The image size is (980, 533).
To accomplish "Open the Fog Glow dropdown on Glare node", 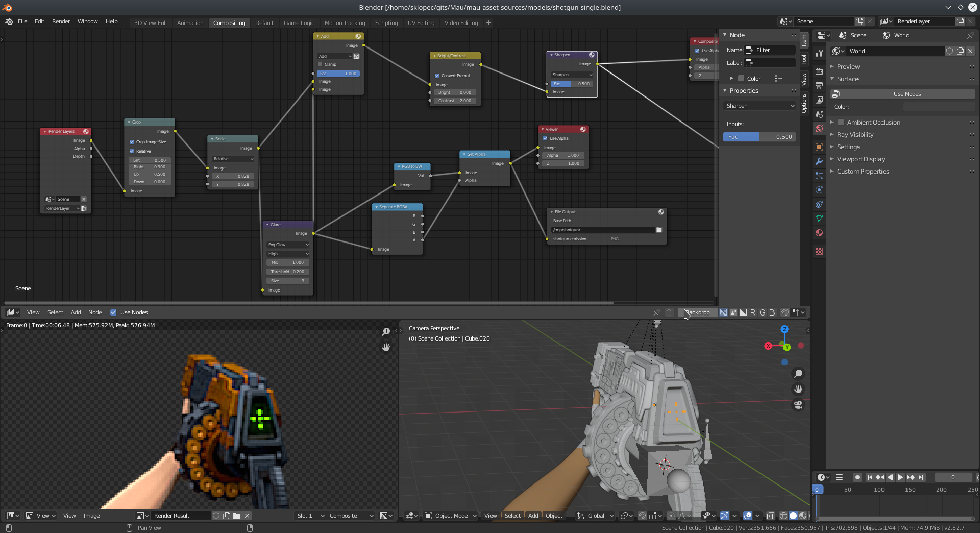I will click(288, 245).
